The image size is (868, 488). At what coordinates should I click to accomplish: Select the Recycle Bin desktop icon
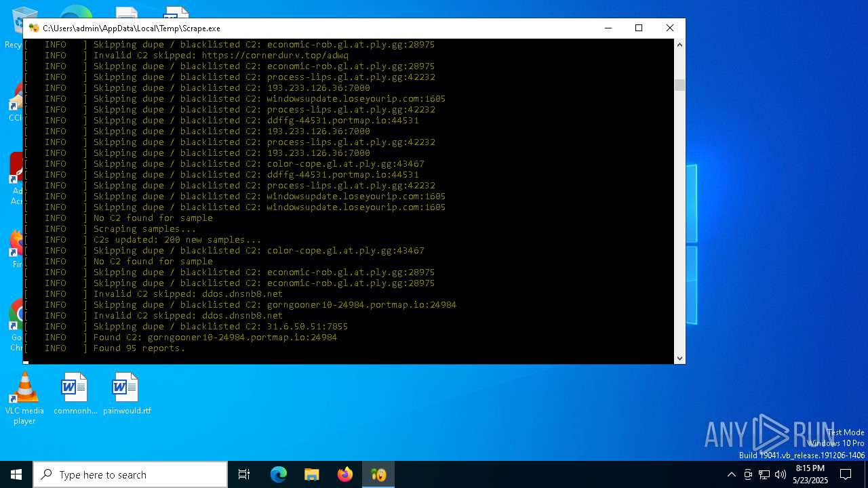click(14, 28)
